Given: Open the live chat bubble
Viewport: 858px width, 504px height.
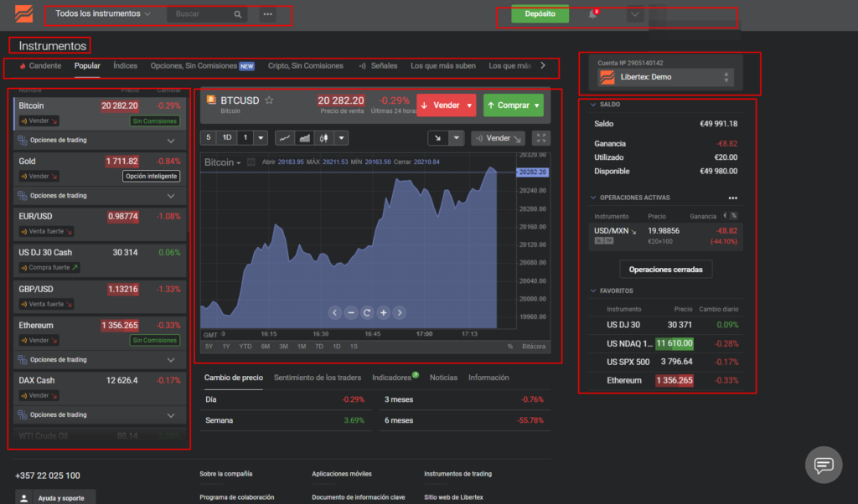Looking at the screenshot, I should [x=824, y=465].
